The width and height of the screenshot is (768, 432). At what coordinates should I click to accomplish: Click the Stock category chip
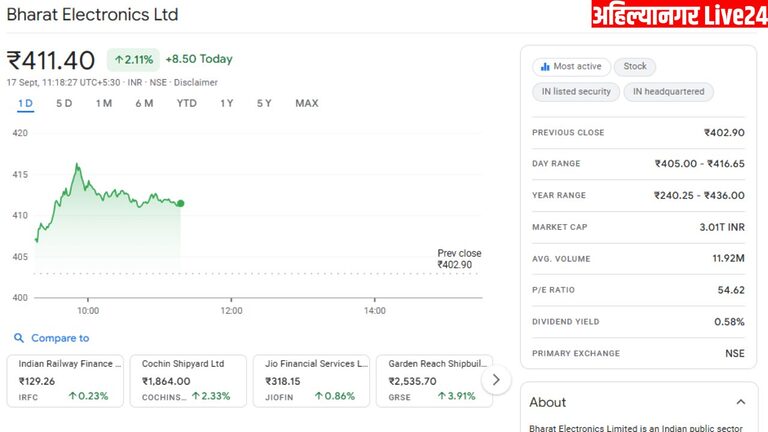[x=635, y=66]
